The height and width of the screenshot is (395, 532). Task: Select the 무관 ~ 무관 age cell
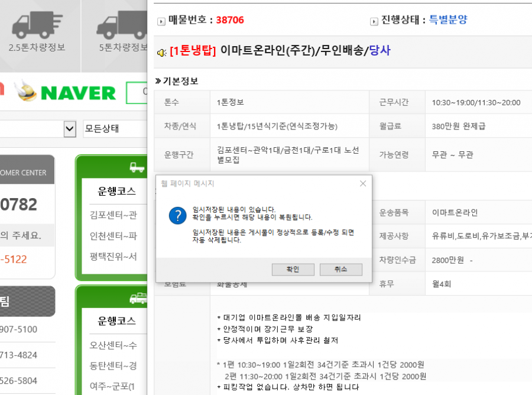478,155
